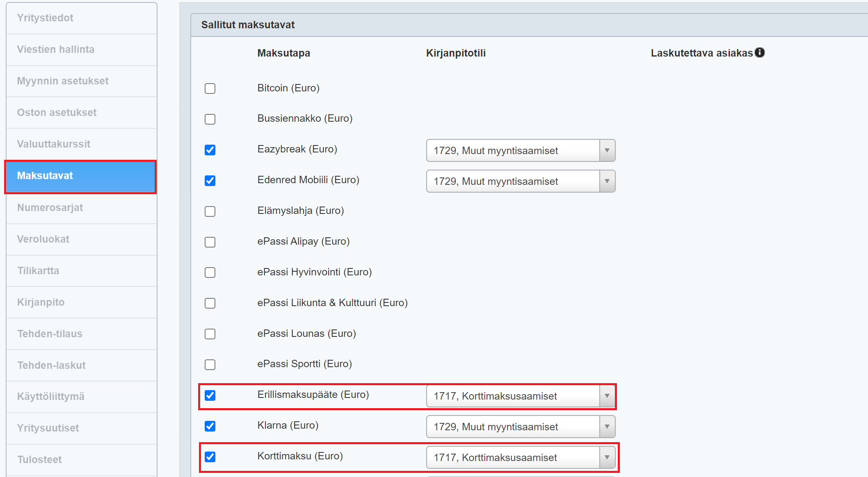Click the Laskutettava asiakas info icon

tap(760, 52)
